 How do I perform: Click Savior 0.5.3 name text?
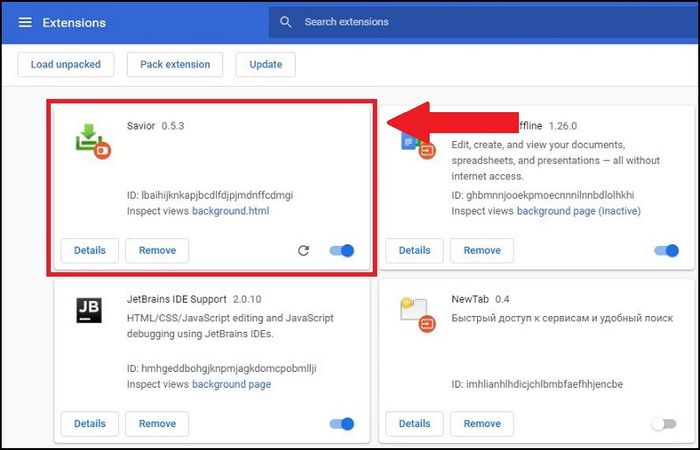[x=155, y=126]
